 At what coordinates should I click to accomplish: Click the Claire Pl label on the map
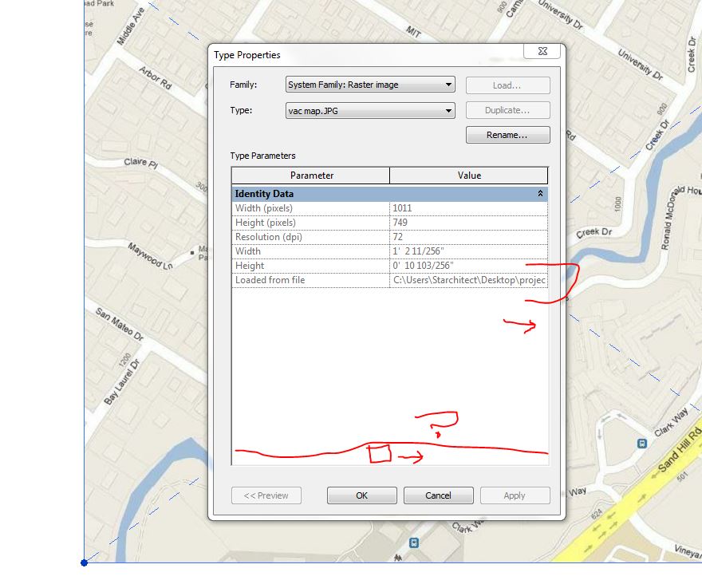141,163
